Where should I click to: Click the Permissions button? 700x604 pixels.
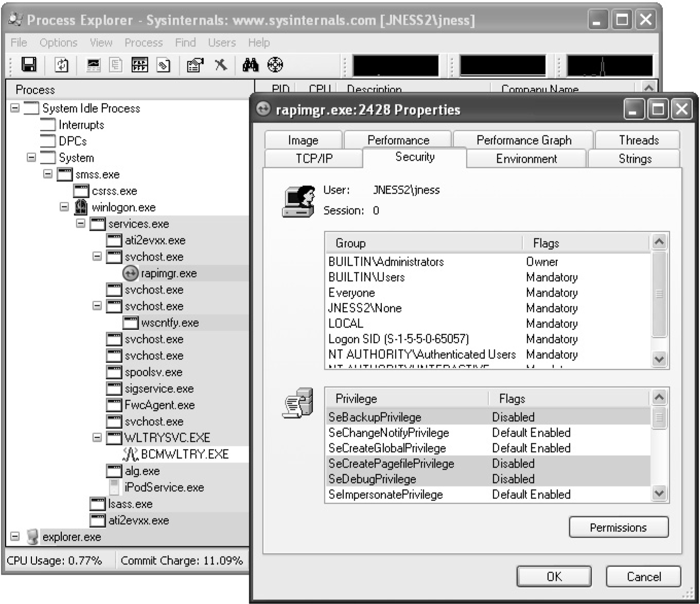618,527
